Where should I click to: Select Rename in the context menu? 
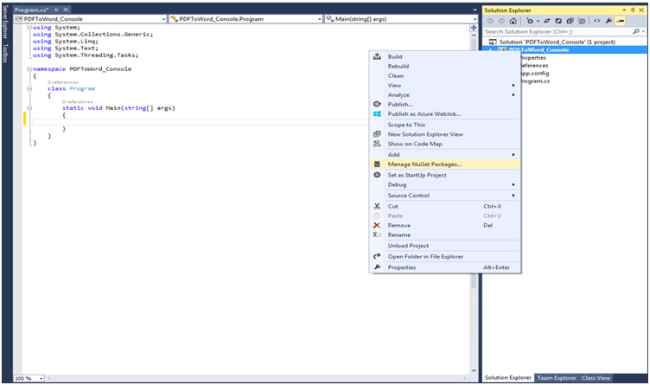click(x=445, y=235)
